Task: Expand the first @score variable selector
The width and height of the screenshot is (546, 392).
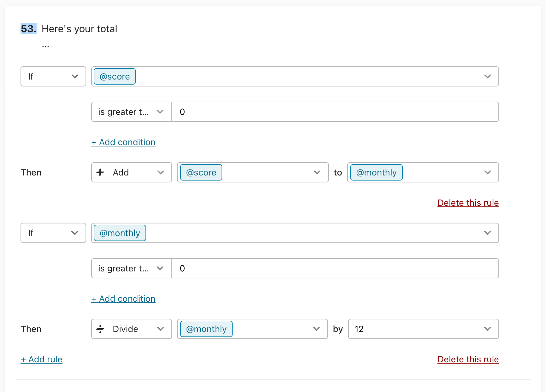Action: pos(295,76)
